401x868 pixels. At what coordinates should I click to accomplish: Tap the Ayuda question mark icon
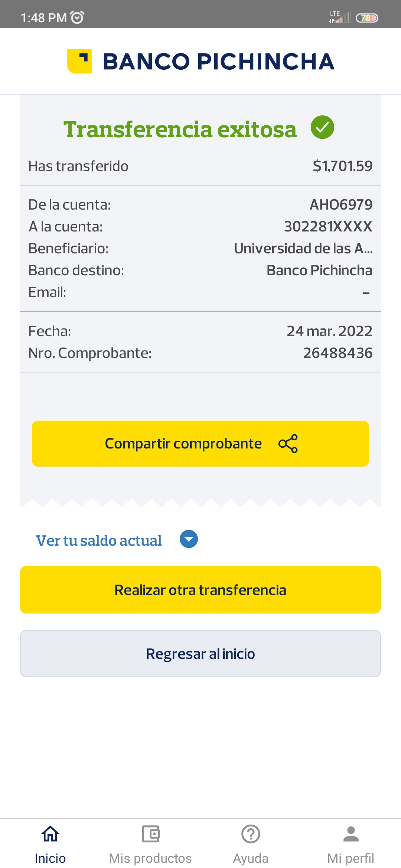tap(251, 834)
